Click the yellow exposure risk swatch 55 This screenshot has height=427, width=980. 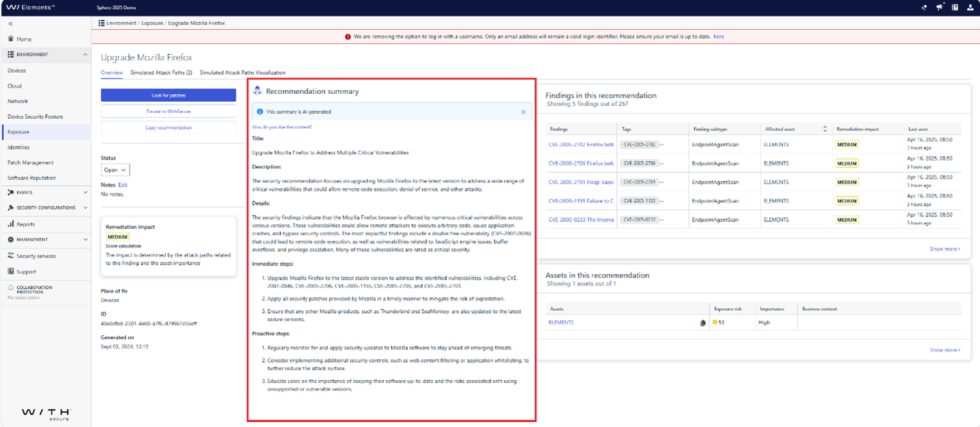click(715, 322)
